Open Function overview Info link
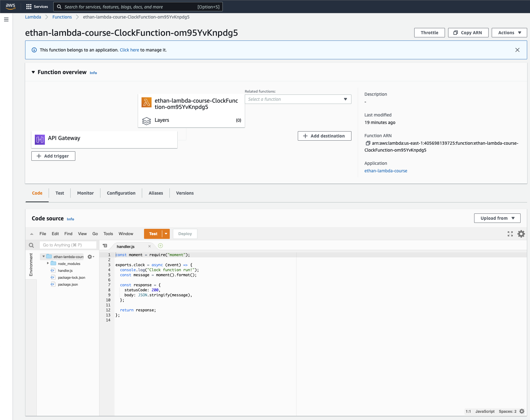This screenshot has height=420, width=530. (x=93, y=73)
